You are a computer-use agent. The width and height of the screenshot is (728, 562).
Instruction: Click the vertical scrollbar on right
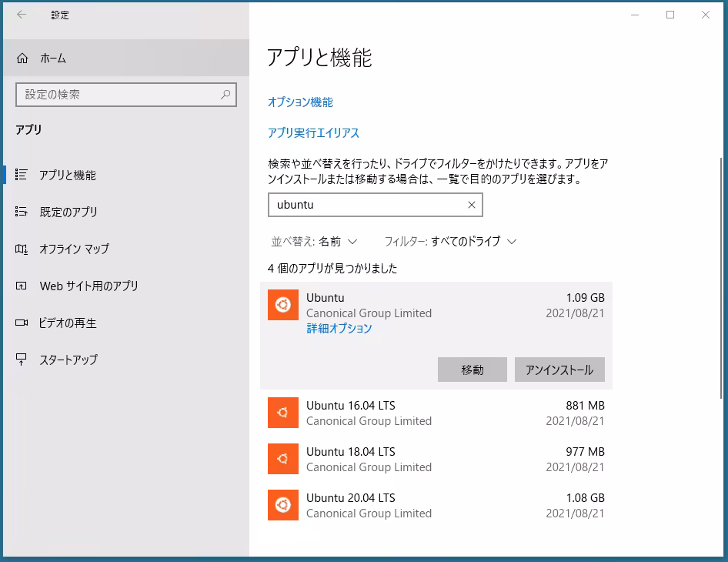coord(720,278)
